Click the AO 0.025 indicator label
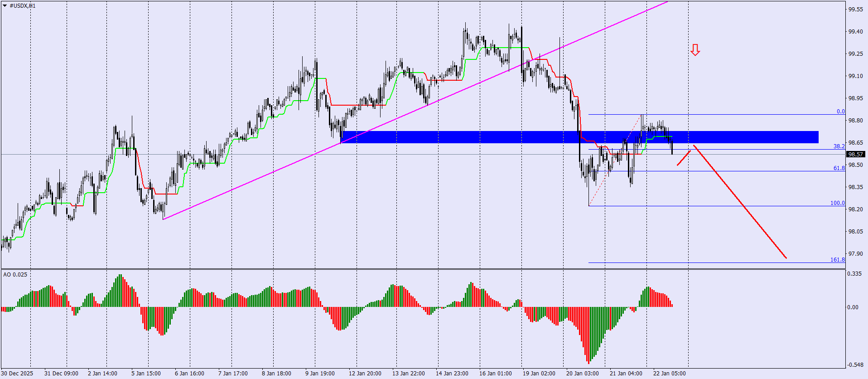This screenshot has width=868, height=379. pos(15,274)
